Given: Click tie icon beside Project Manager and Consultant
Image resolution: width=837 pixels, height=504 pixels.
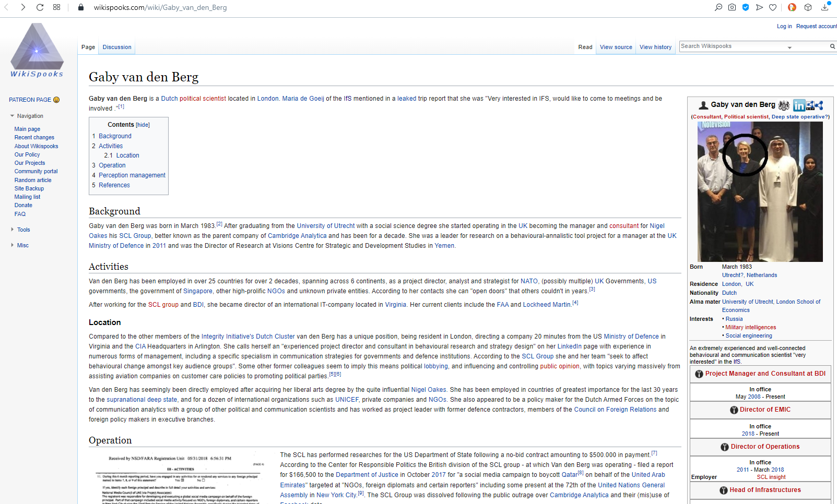Looking at the screenshot, I should pos(699,374).
